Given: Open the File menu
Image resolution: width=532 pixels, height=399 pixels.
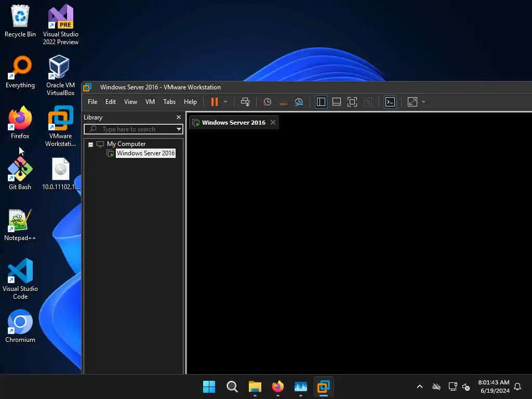Looking at the screenshot, I should [92, 102].
